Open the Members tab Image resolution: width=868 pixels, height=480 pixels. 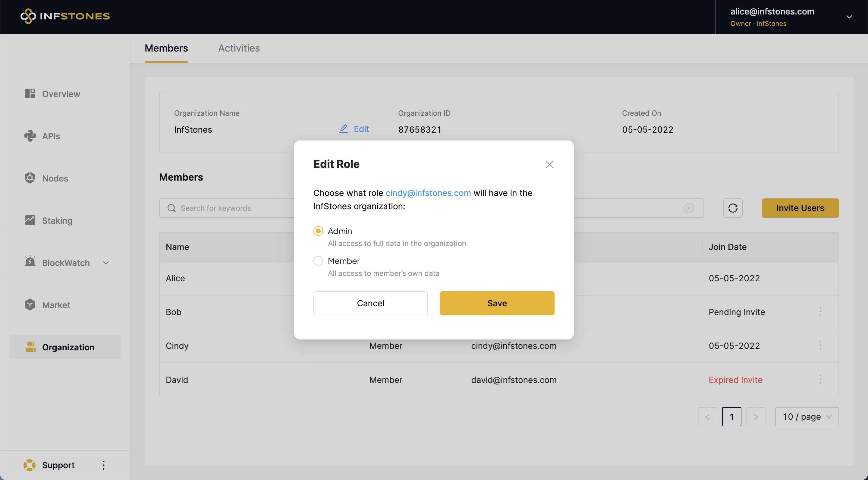pyautogui.click(x=166, y=48)
